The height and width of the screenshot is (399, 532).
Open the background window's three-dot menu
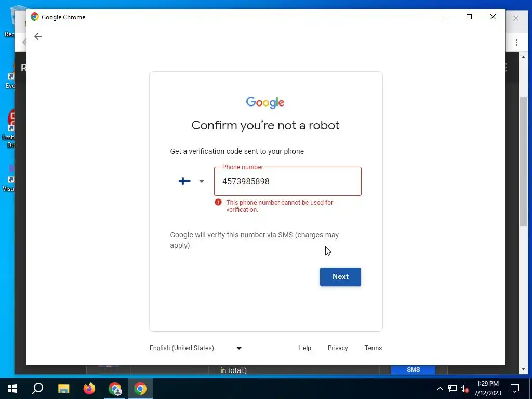(x=516, y=43)
